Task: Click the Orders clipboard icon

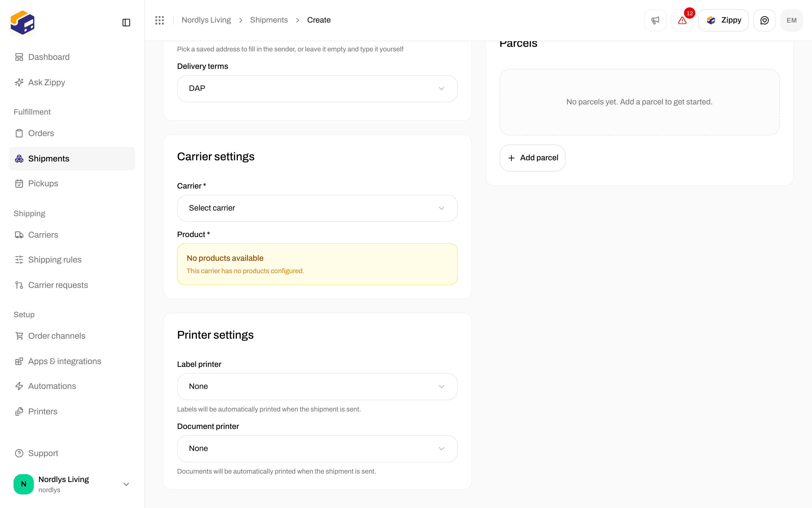Action: 19,133
